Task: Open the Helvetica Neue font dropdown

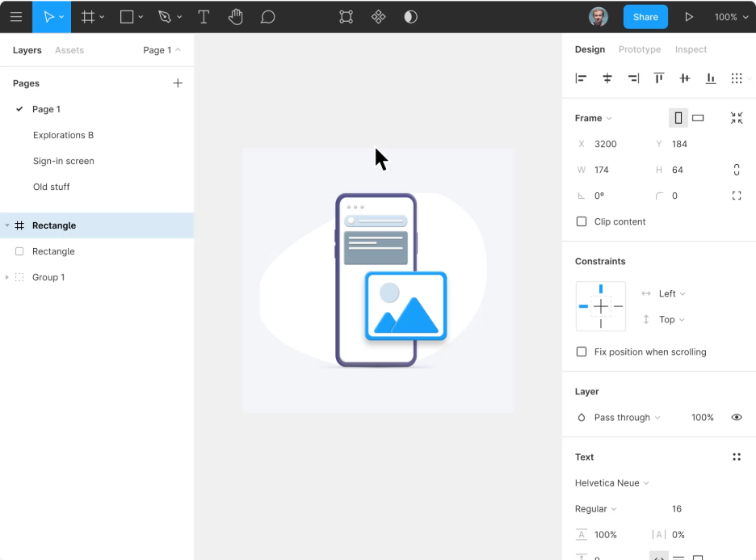Action: pyautogui.click(x=611, y=482)
